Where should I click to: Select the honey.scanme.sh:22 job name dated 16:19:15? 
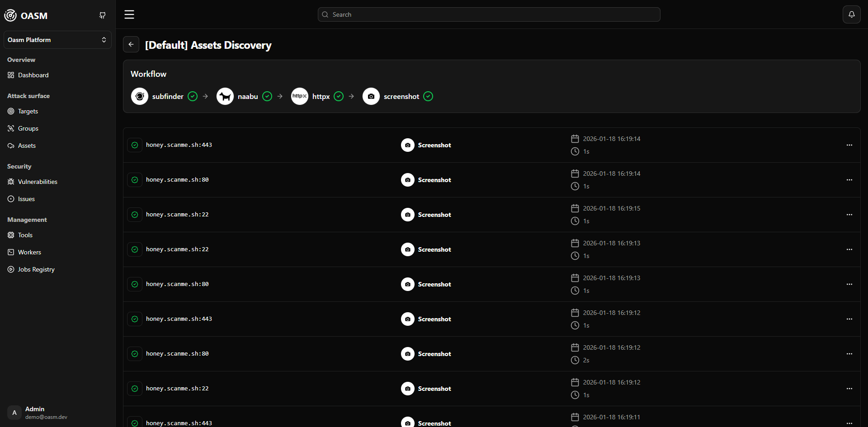point(177,215)
